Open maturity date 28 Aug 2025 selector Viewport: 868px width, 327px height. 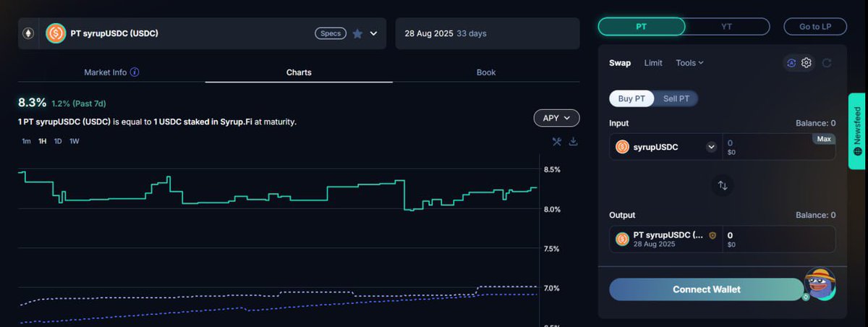point(488,33)
